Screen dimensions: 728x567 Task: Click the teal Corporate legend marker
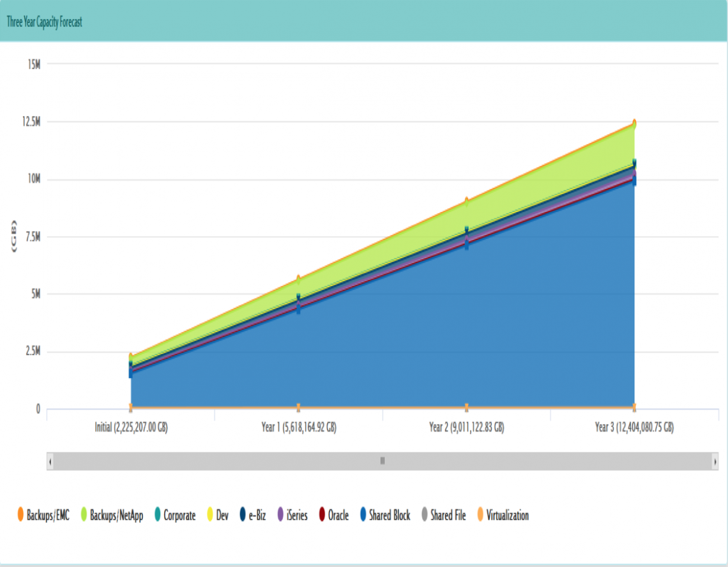[156, 515]
